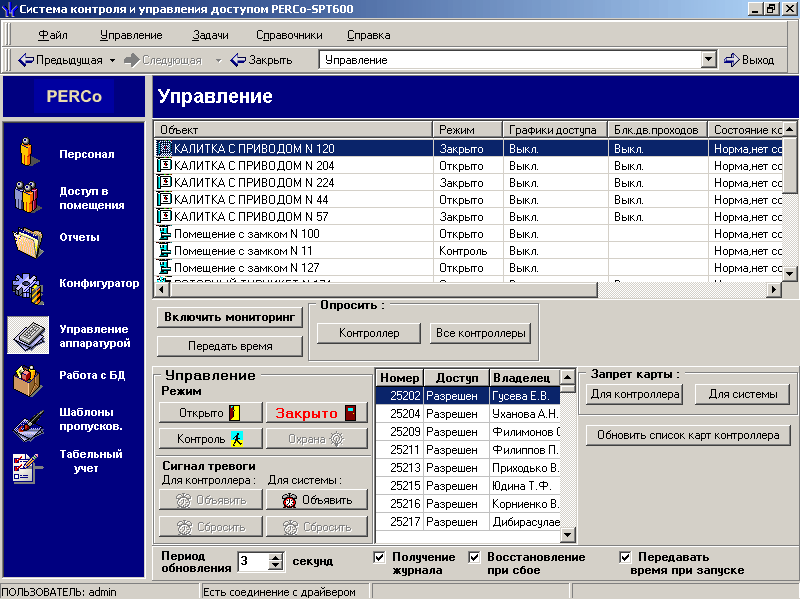Open the Доступ в помещения icon

27,197
